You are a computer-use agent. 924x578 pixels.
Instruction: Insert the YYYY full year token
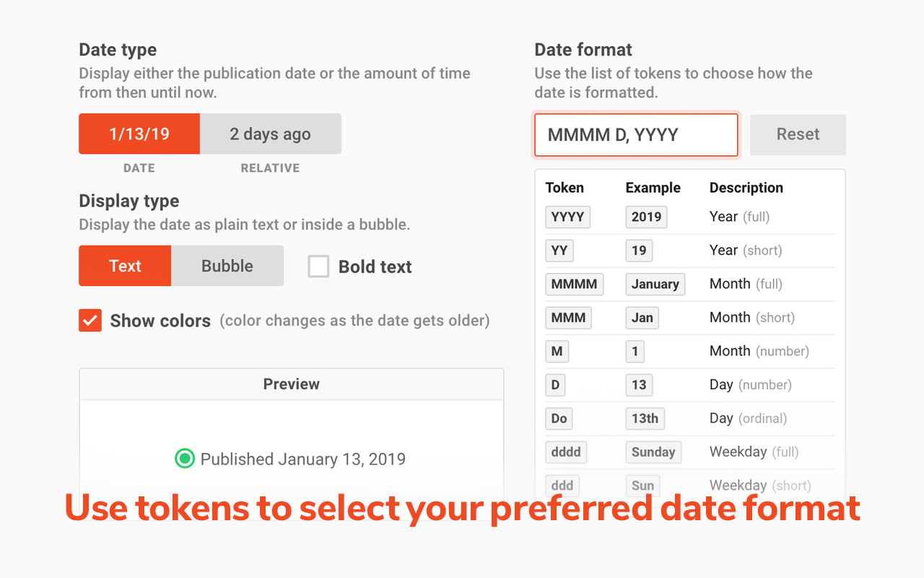click(567, 217)
